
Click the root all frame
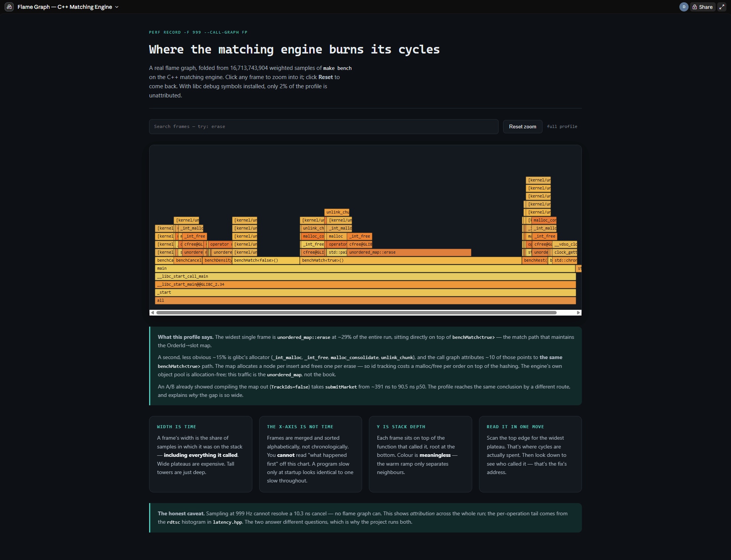tap(365, 301)
